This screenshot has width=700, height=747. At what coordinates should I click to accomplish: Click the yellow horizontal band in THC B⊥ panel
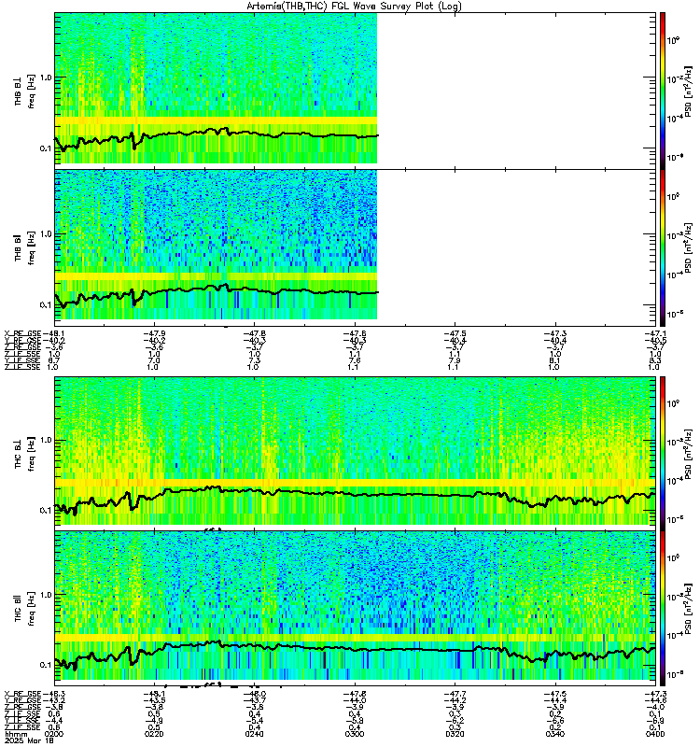[355, 483]
